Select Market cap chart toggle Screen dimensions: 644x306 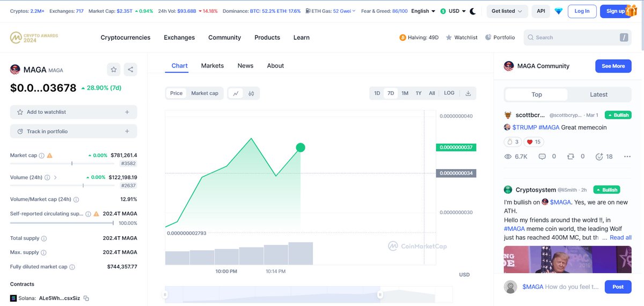click(205, 93)
